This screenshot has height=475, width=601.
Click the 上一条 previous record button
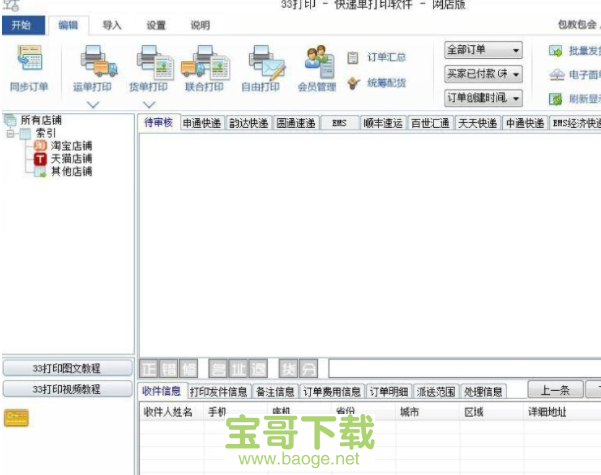(x=555, y=390)
